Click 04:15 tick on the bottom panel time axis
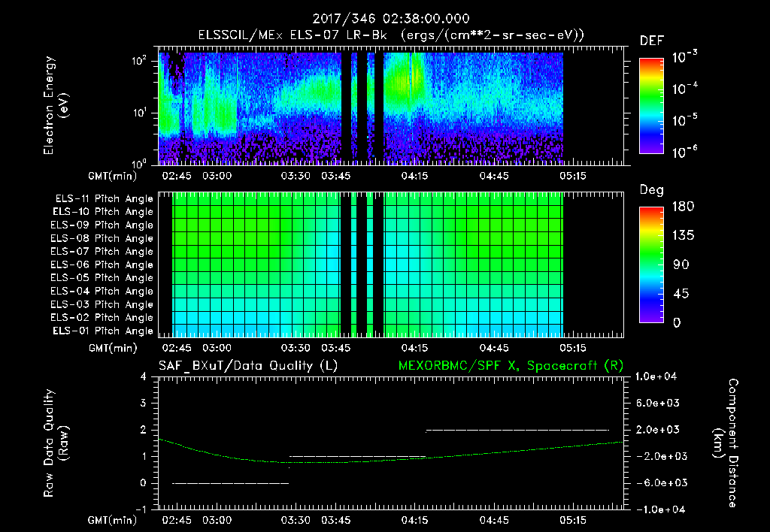 tap(415, 520)
